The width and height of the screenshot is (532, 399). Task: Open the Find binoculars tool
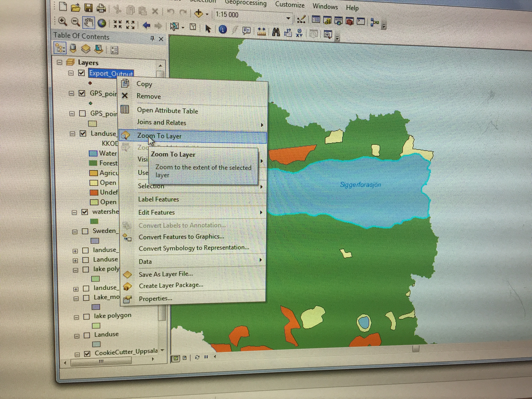pyautogui.click(x=276, y=32)
